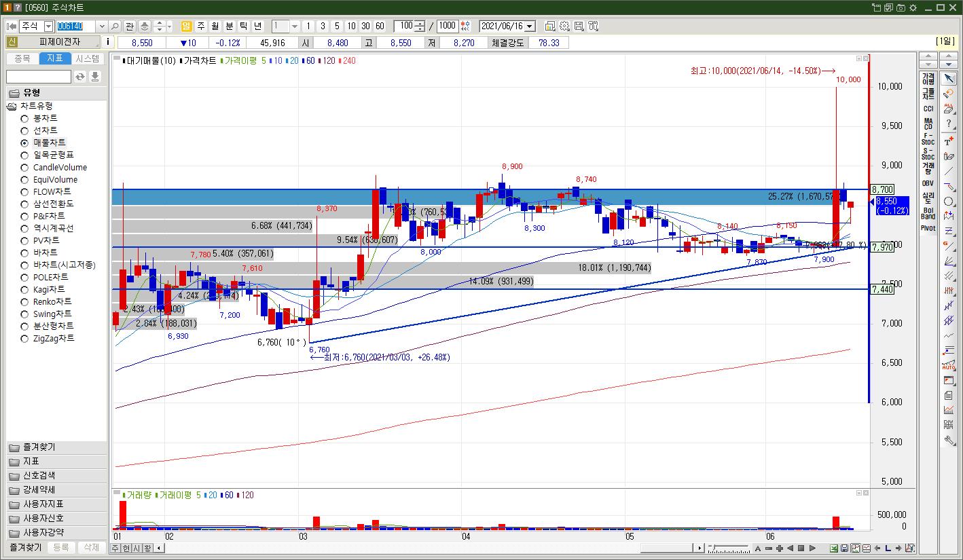The width and height of the screenshot is (963, 560).
Task: Click the chart layout icon beside date box
Action: pos(550,26)
